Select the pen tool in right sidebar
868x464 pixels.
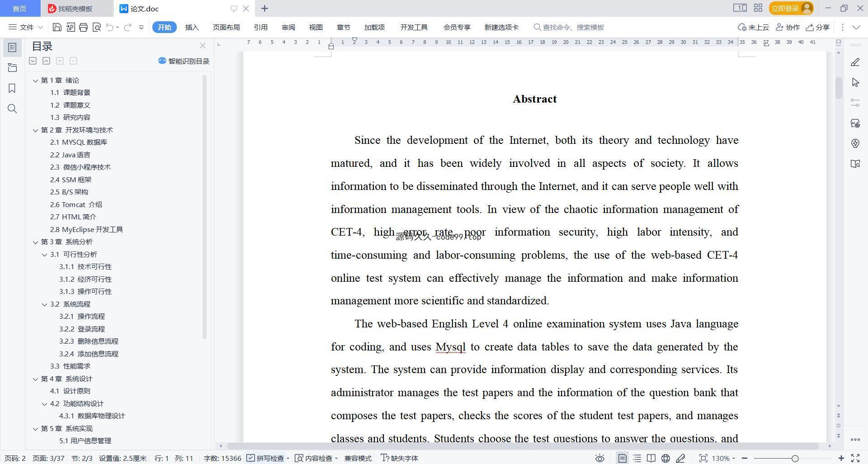point(855,62)
